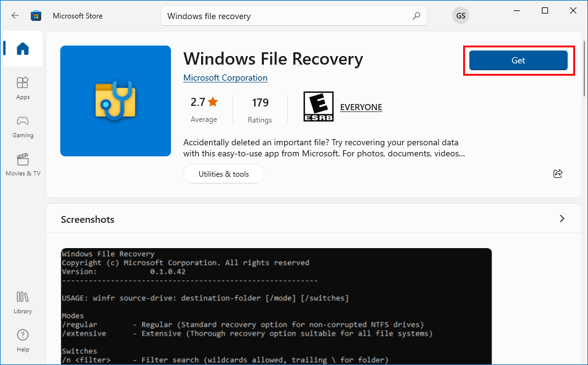Open the command prompt screenshot thumbnail
Screen dimensions: 588x365
tap(276, 306)
